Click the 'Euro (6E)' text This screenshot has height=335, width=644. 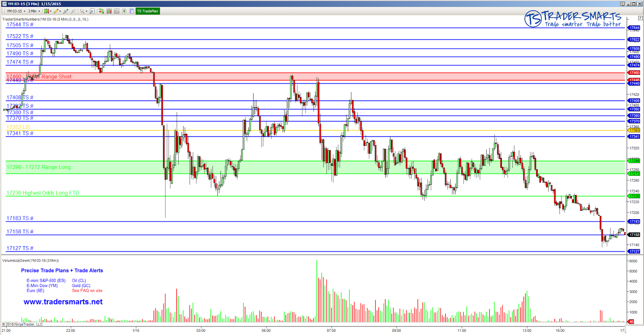[x=35, y=290]
